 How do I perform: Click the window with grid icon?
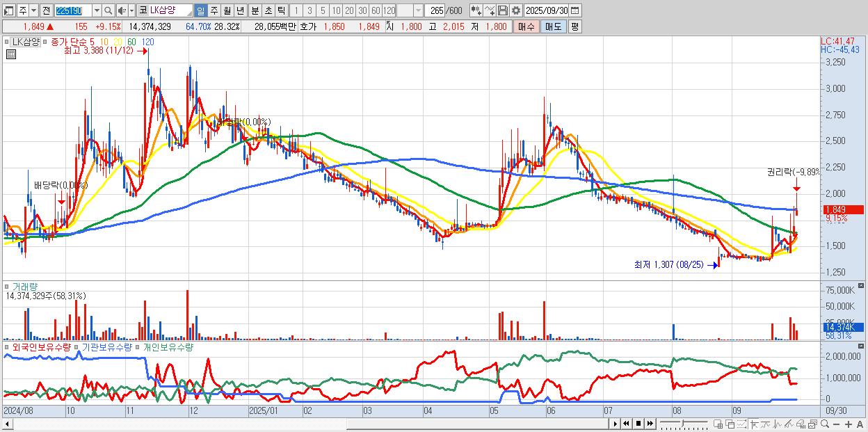click(x=718, y=424)
